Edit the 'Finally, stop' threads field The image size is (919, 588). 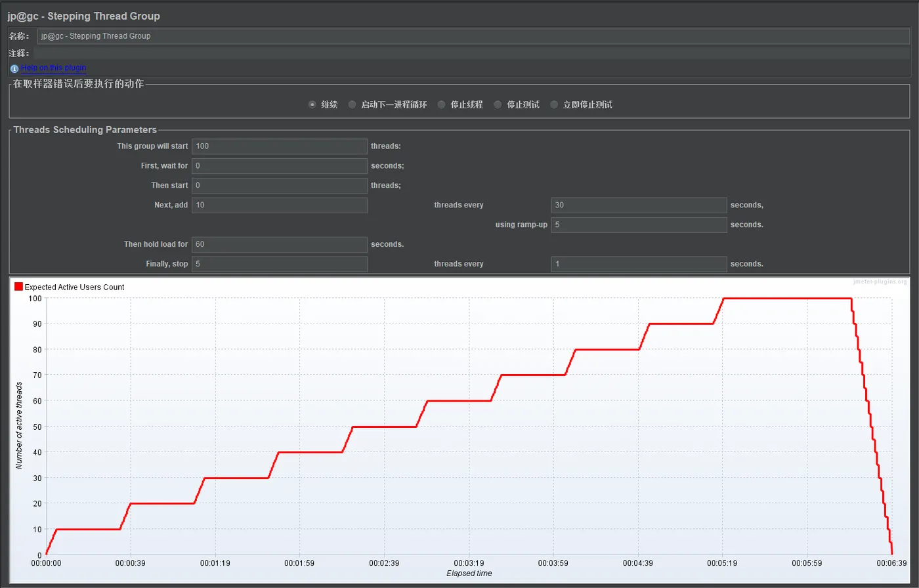click(280, 264)
